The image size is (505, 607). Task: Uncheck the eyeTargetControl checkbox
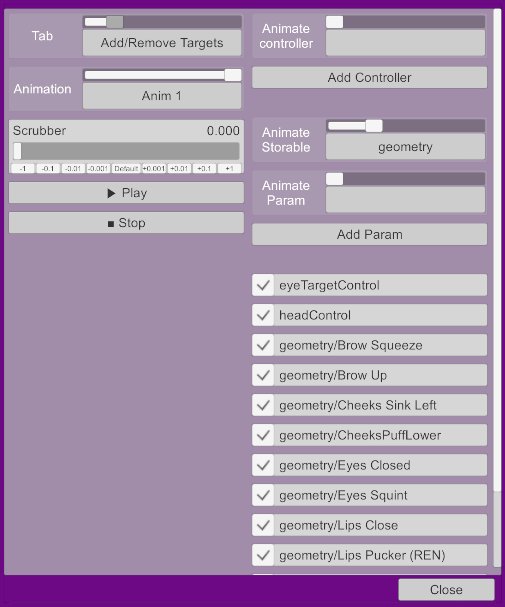[x=263, y=285]
